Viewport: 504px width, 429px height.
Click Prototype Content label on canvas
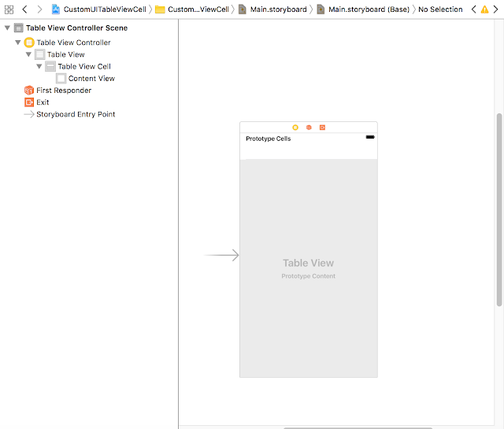pyautogui.click(x=308, y=276)
